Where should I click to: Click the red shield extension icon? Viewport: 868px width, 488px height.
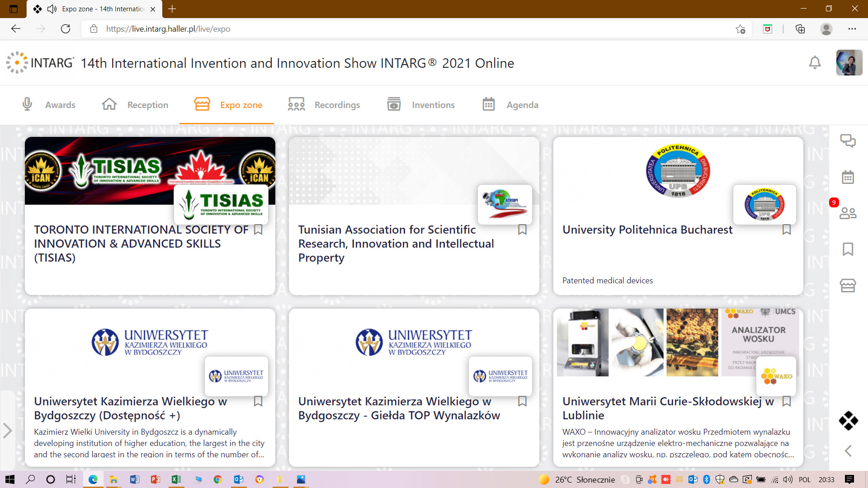pos(768,29)
